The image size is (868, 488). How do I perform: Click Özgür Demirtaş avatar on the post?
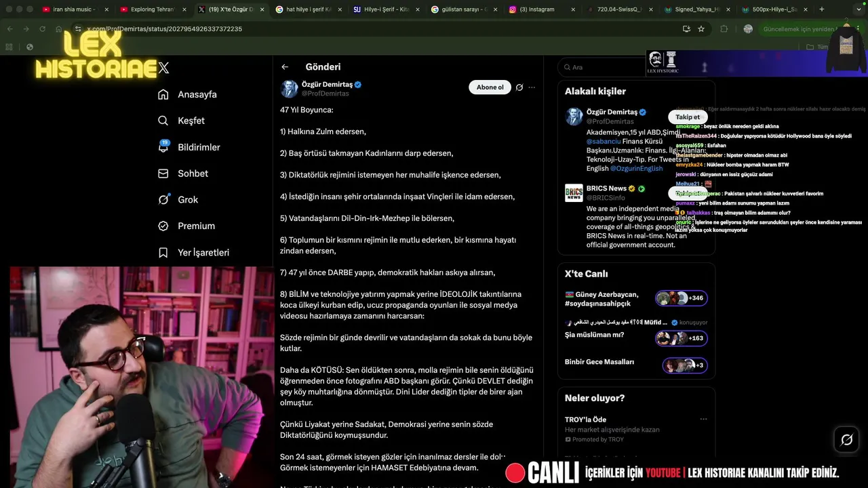[290, 89]
